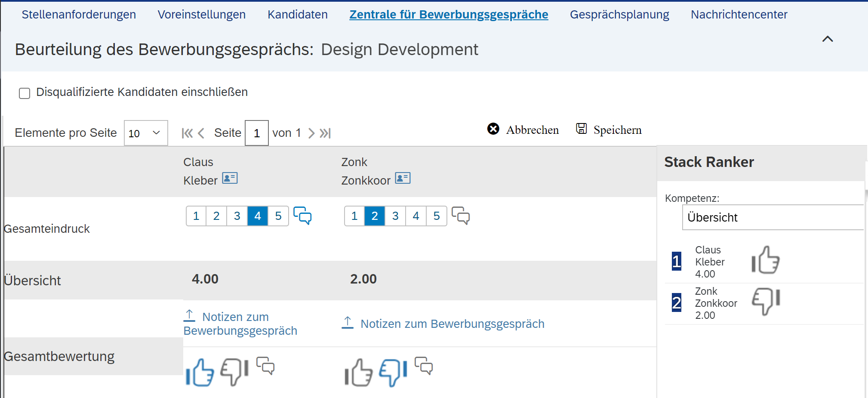Switch to the Nachrichtencenter tab
This screenshot has height=398, width=868.
[739, 14]
